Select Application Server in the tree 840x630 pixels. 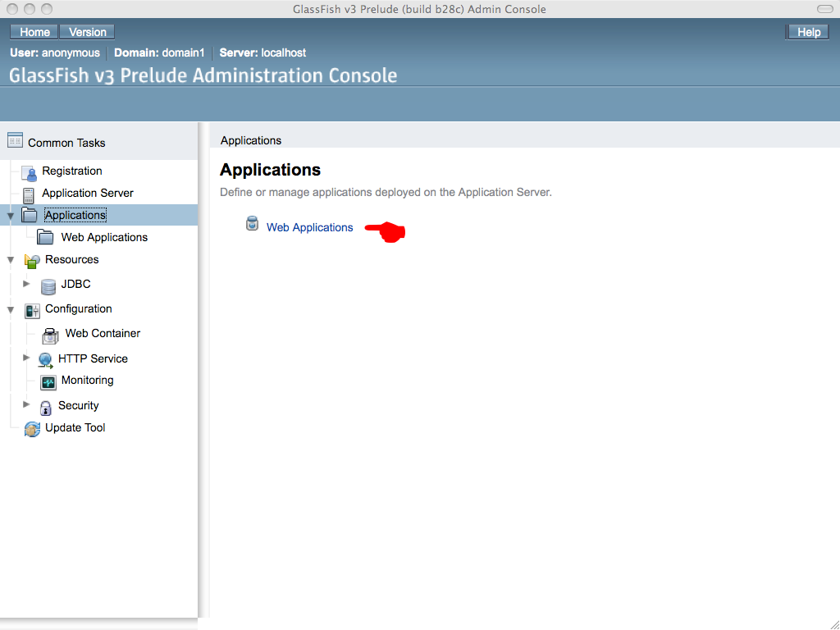click(87, 193)
